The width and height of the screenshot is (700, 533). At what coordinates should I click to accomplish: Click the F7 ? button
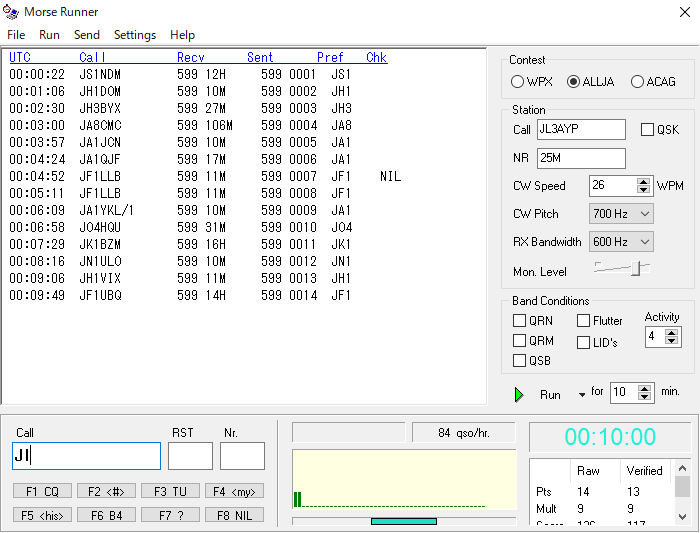170,515
